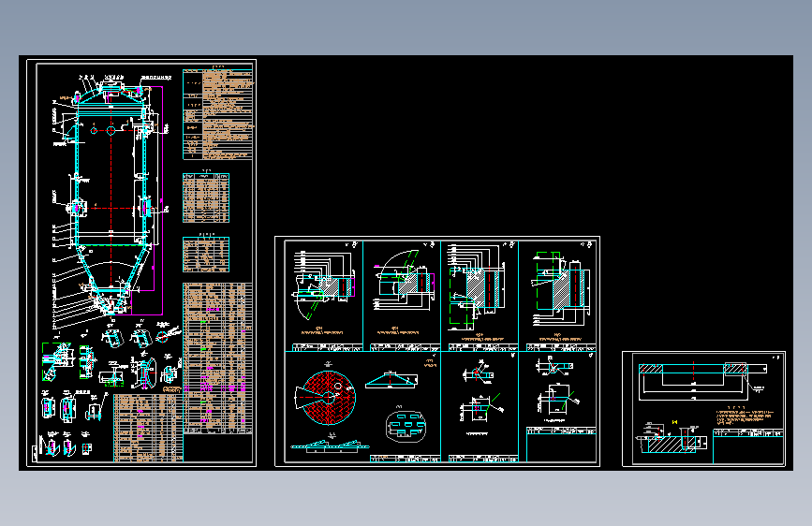This screenshot has height=526, width=812.
Task: Click the quarter-arc flange detail with green dashed line
Action: (406, 280)
